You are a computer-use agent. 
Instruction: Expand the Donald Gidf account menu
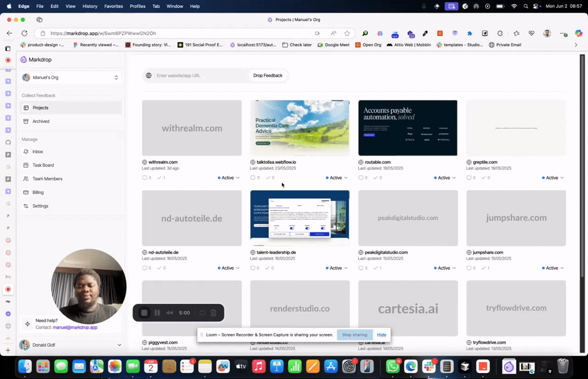click(x=71, y=345)
